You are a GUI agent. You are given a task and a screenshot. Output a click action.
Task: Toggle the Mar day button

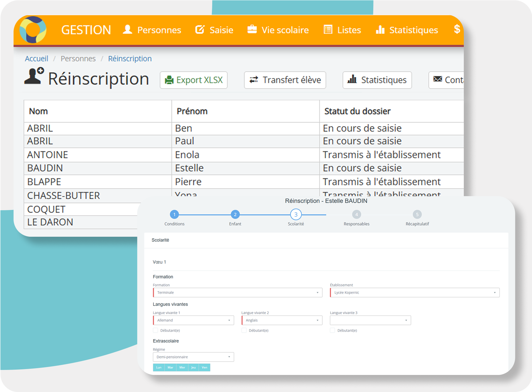170,367
